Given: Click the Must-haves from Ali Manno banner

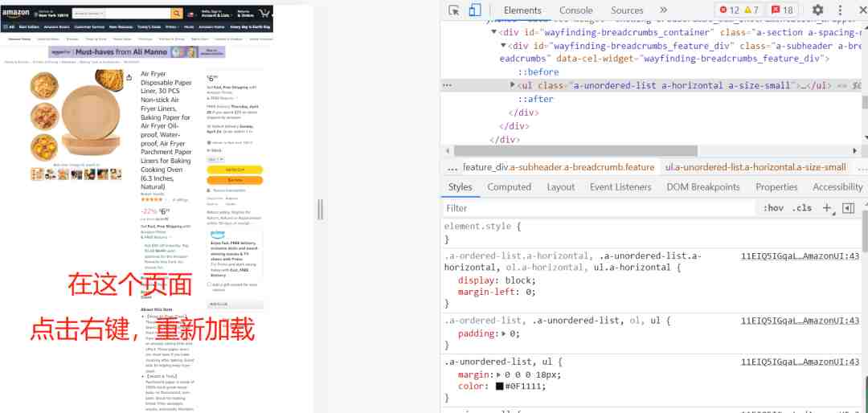Looking at the screenshot, I should (137, 52).
